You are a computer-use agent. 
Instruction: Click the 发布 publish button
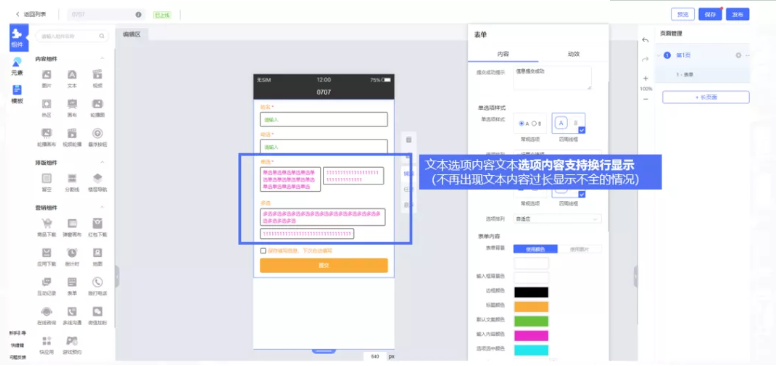pos(737,14)
